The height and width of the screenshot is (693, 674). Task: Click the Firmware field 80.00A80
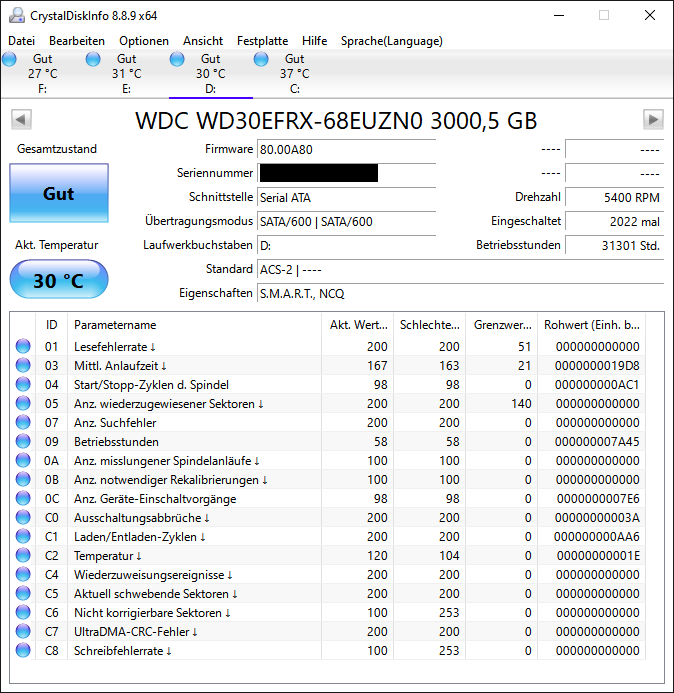click(x=347, y=149)
